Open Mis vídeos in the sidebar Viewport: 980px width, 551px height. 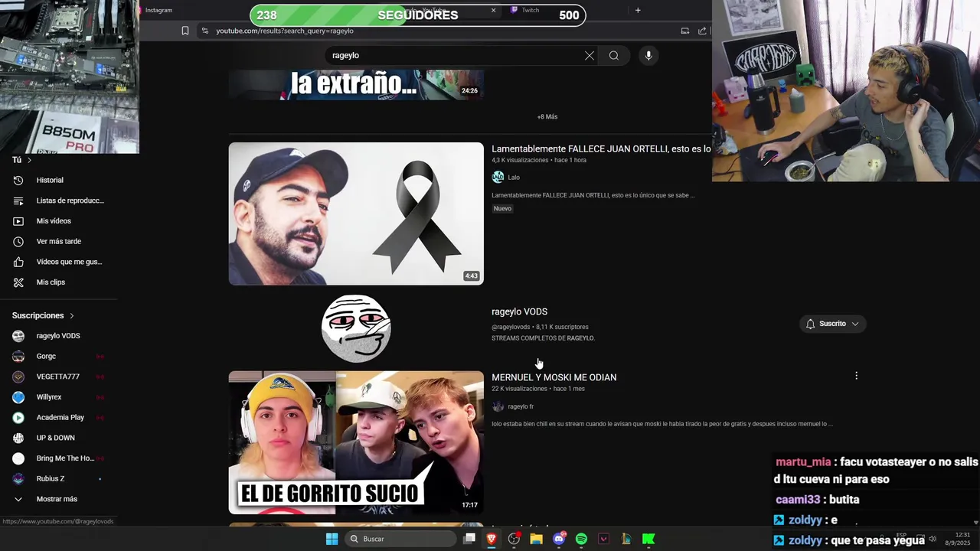53,221
